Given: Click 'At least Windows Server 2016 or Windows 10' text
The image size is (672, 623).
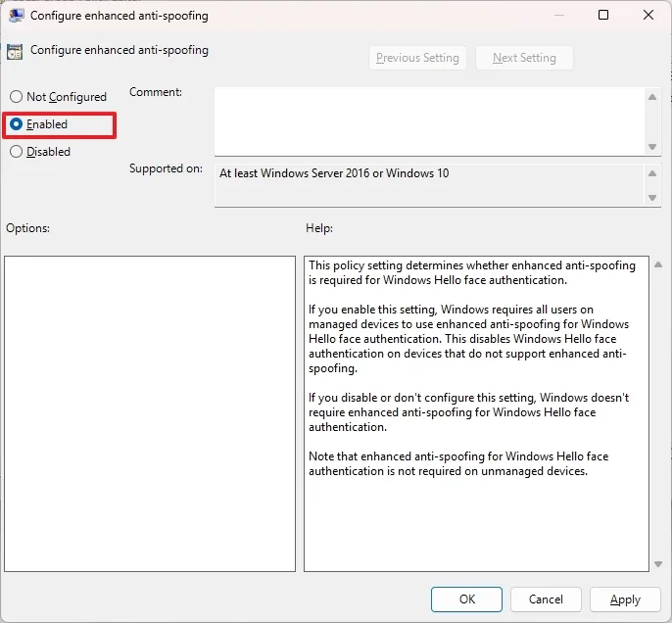Looking at the screenshot, I should 334,173.
